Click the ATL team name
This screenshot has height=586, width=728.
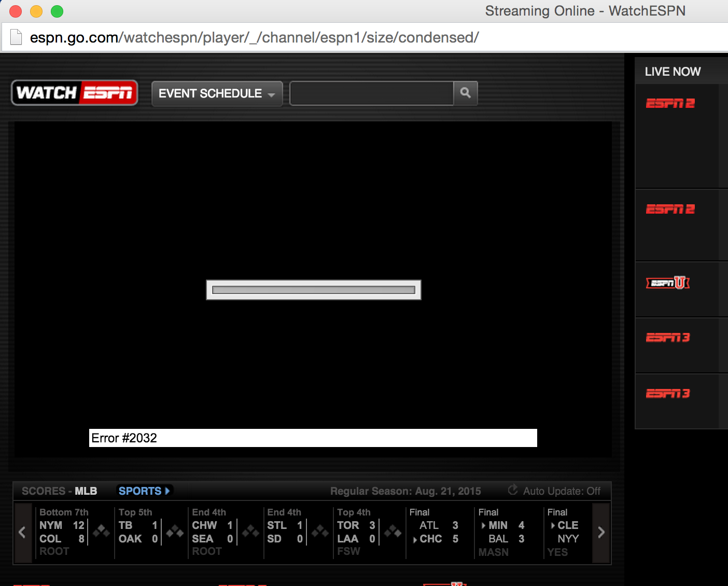[x=429, y=525]
